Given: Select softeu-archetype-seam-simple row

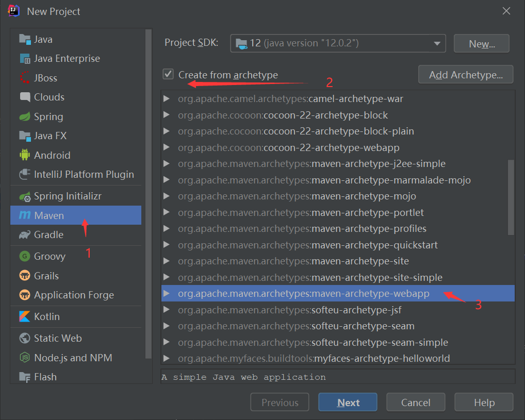Looking at the screenshot, I should 338,342.
